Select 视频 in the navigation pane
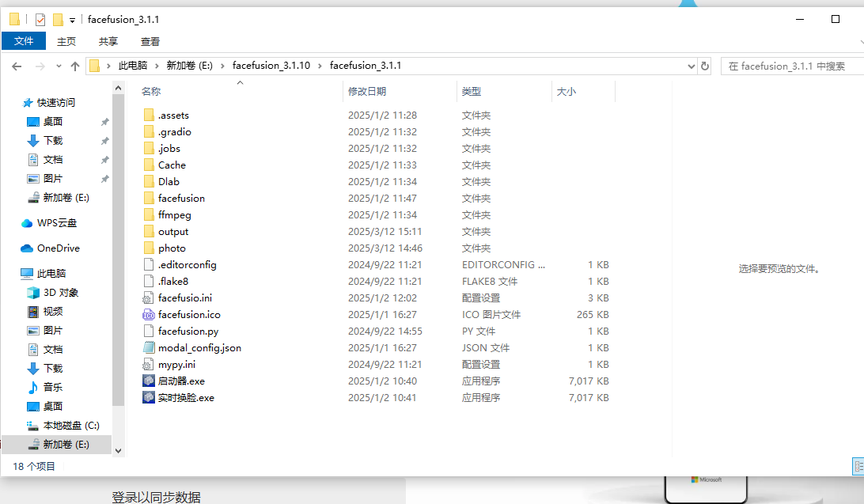864x504 pixels. tap(45, 311)
